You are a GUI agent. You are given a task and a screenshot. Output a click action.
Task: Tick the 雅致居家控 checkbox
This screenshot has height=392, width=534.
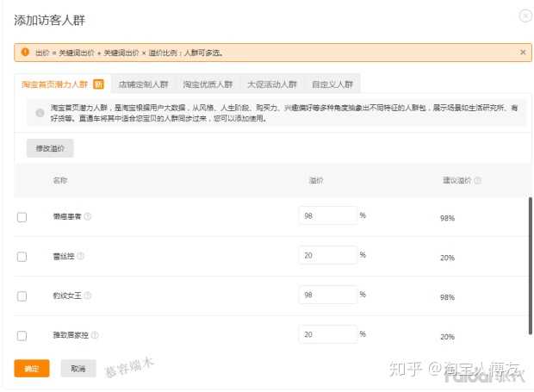(x=22, y=336)
